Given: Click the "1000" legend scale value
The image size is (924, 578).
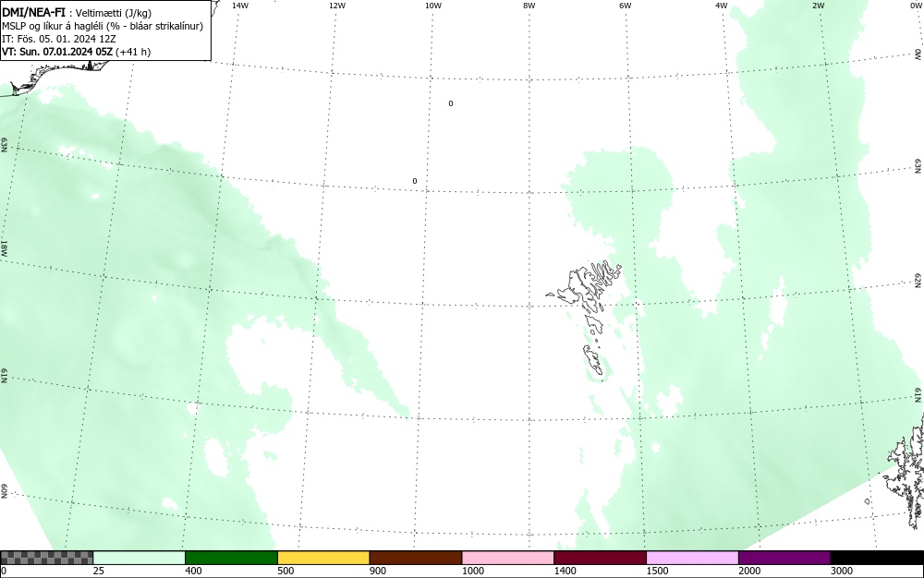Looking at the screenshot, I should point(472,571).
